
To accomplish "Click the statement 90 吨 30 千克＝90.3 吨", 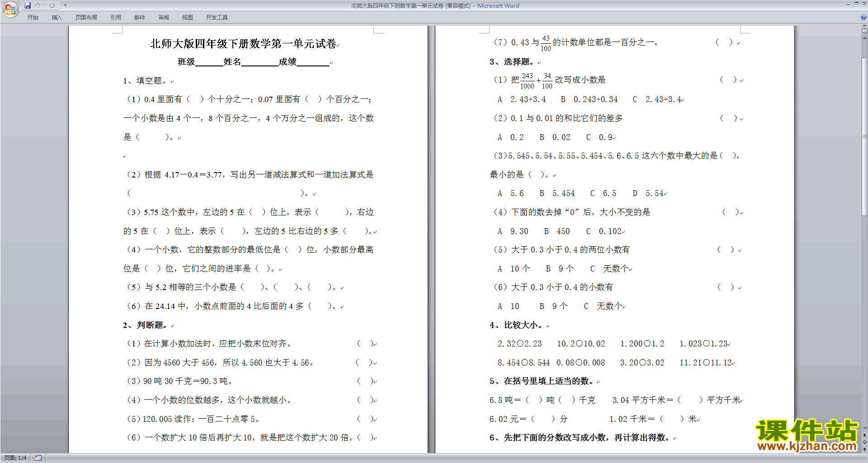I will tap(180, 381).
